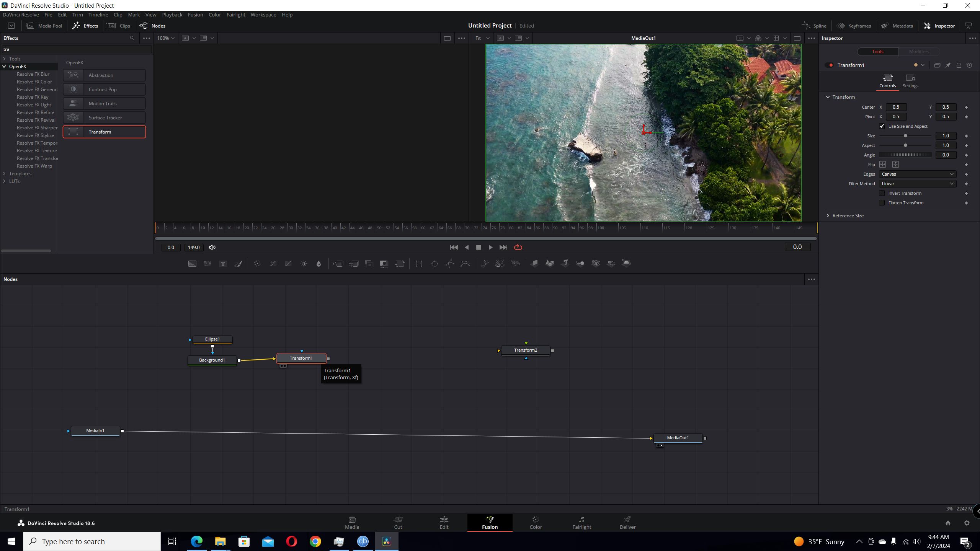The image size is (980, 551).
Task: Collapse the OpenFX category in Effects
Action: [4, 67]
